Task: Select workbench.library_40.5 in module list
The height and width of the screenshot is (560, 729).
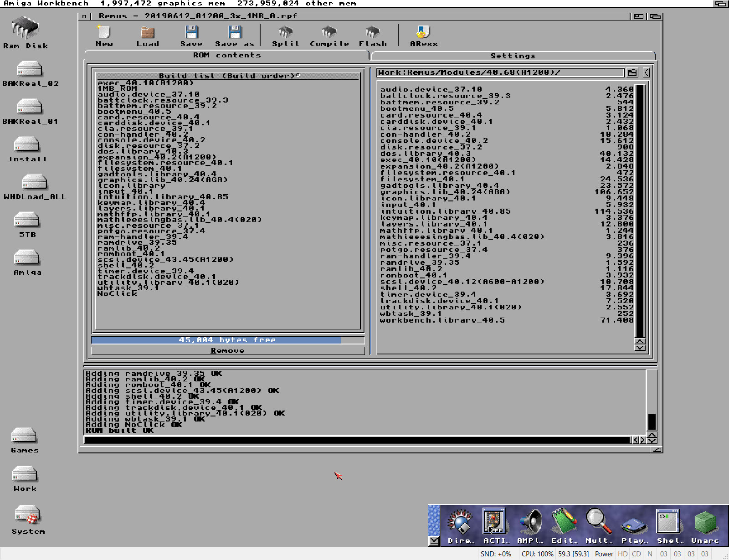Action: (x=506, y=320)
